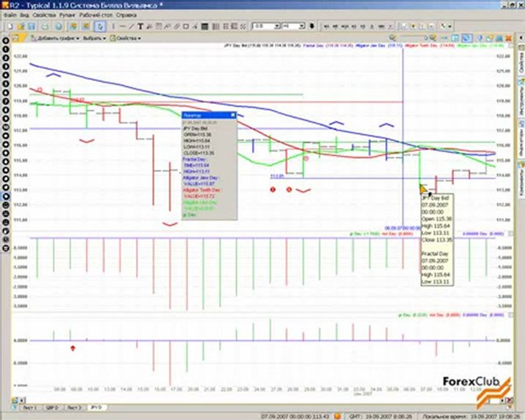Open the last toolbar dropdown with arrow

(x=446, y=26)
